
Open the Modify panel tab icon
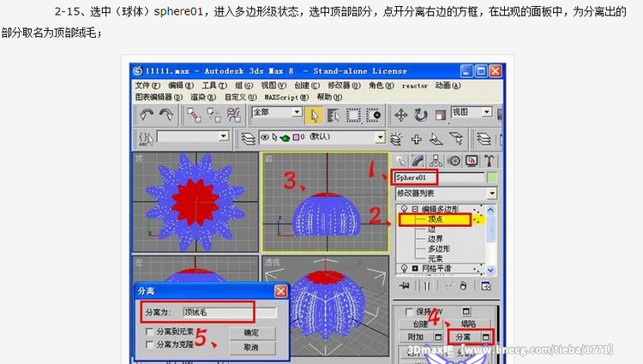click(x=418, y=160)
